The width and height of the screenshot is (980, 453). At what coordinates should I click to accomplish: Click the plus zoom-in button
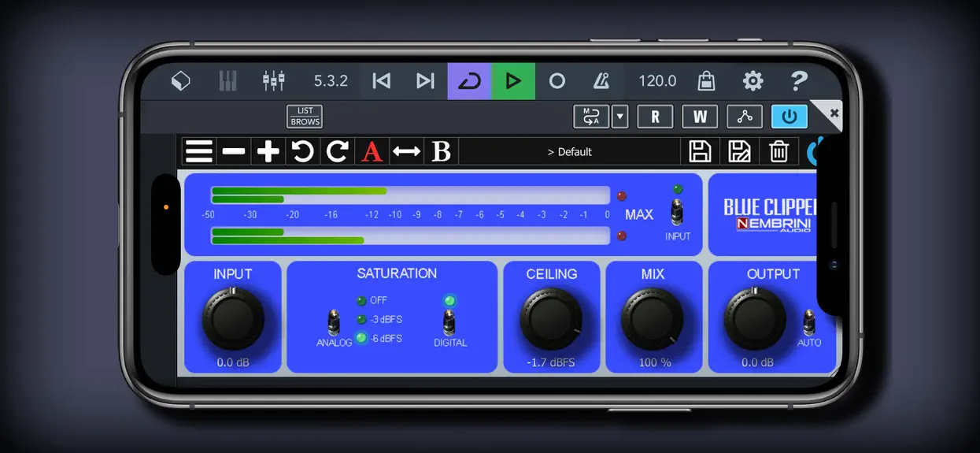(x=268, y=151)
